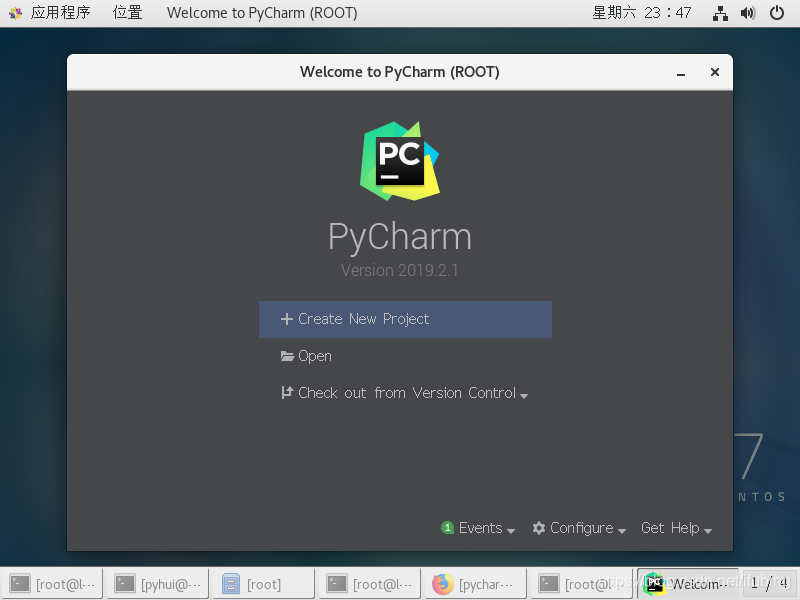This screenshot has width=800, height=600.
Task: Click the volume speaker icon
Action: (x=748, y=13)
